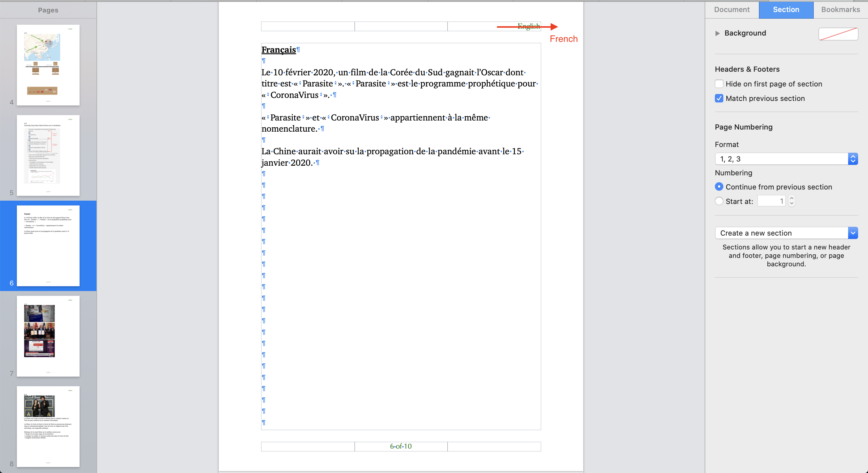Select the Section tab

click(786, 9)
